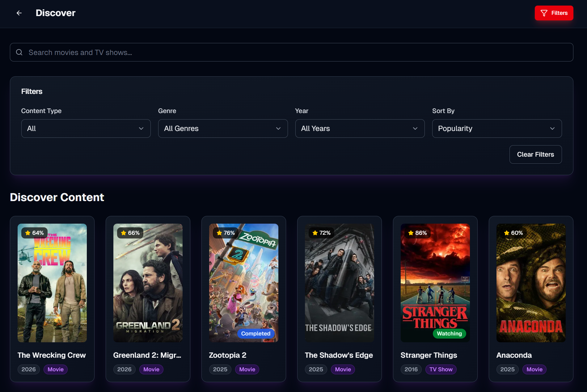
Task: Select the TV Show tag on Stranger Things
Action: (x=441, y=369)
